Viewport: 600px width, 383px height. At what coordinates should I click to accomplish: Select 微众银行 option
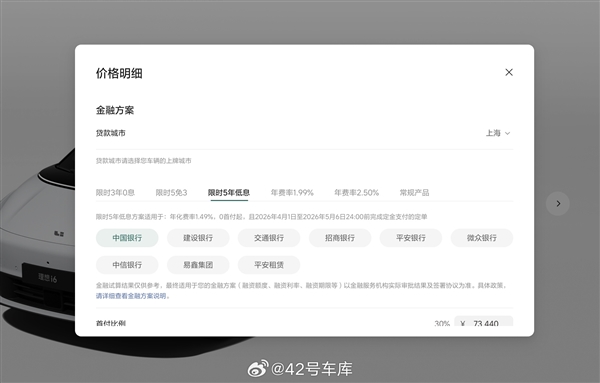(x=482, y=238)
